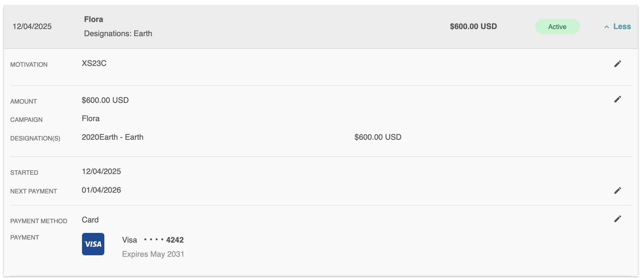The width and height of the screenshot is (644, 278).
Task: Click the header date 12/04/2025
Action: (32, 26)
